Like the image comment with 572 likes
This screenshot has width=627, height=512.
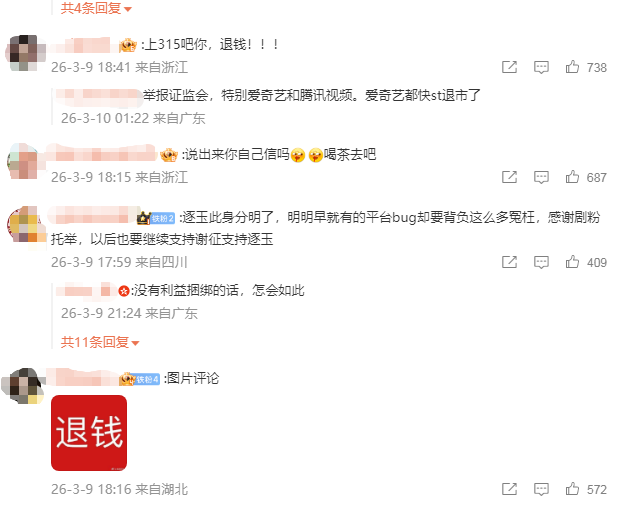pyautogui.click(x=572, y=488)
